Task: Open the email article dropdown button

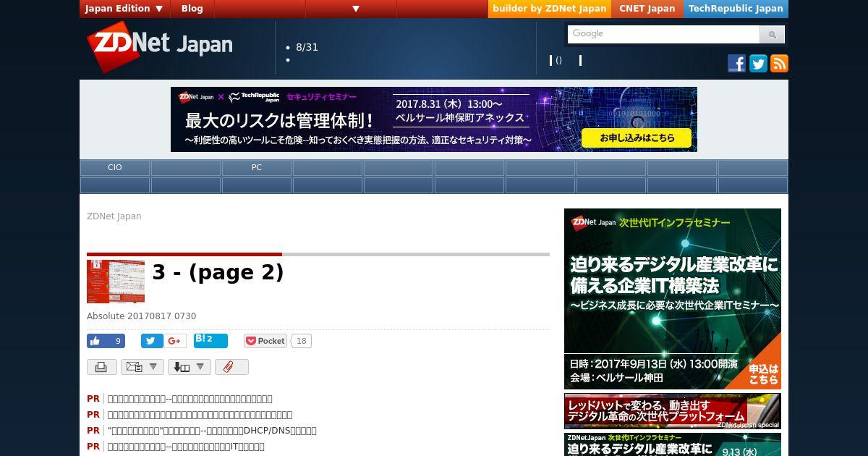Action: [142, 367]
